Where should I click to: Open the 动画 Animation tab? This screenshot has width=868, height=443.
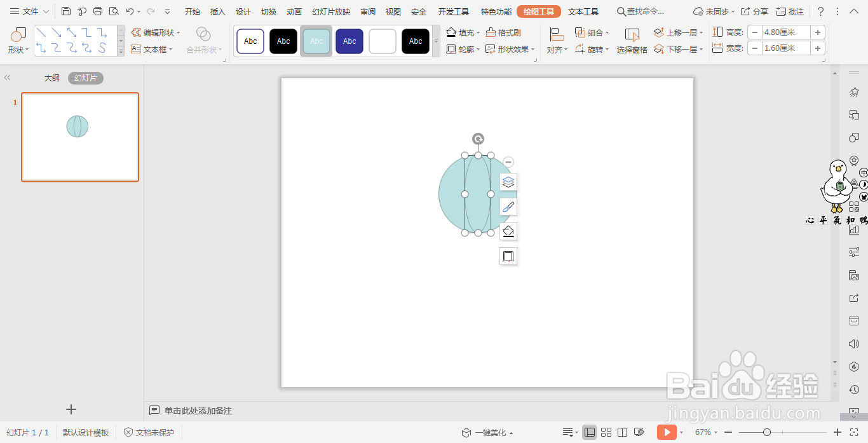pyautogui.click(x=294, y=11)
